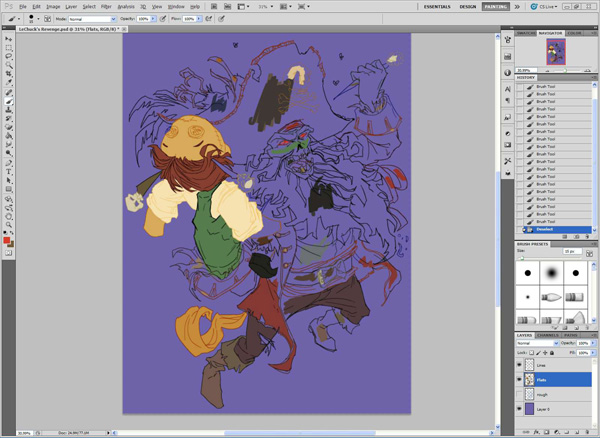Select the Hand tool
Viewport: 600px width, 438px height.
(x=8, y=217)
